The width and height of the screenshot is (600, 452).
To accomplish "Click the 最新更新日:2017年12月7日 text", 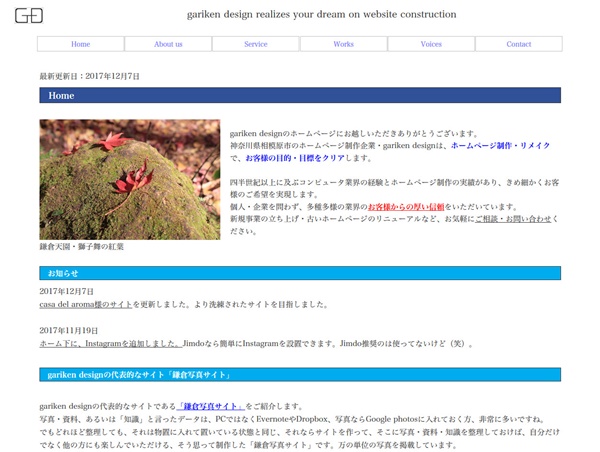I will click(x=90, y=76).
